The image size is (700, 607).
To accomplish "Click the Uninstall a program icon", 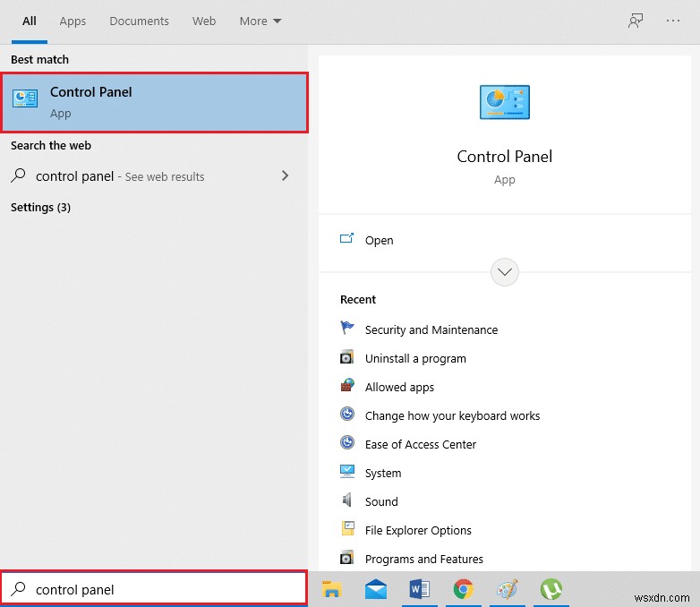I will click(x=347, y=356).
